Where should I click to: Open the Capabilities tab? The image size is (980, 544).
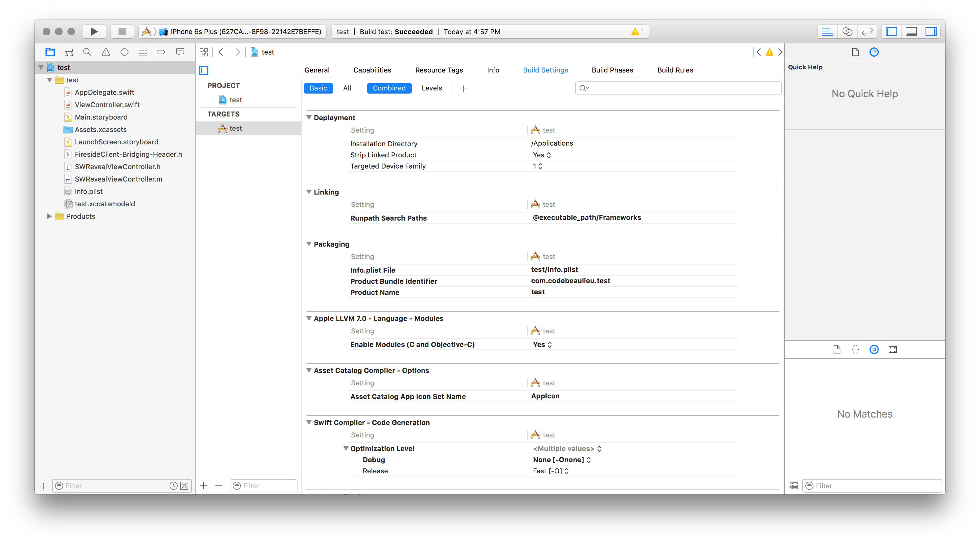[372, 70]
